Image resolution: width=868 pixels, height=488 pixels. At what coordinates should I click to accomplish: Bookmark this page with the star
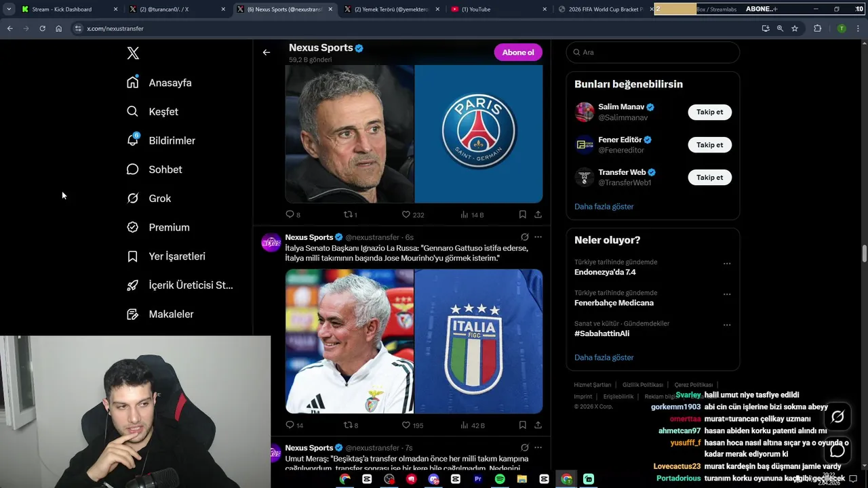click(795, 28)
